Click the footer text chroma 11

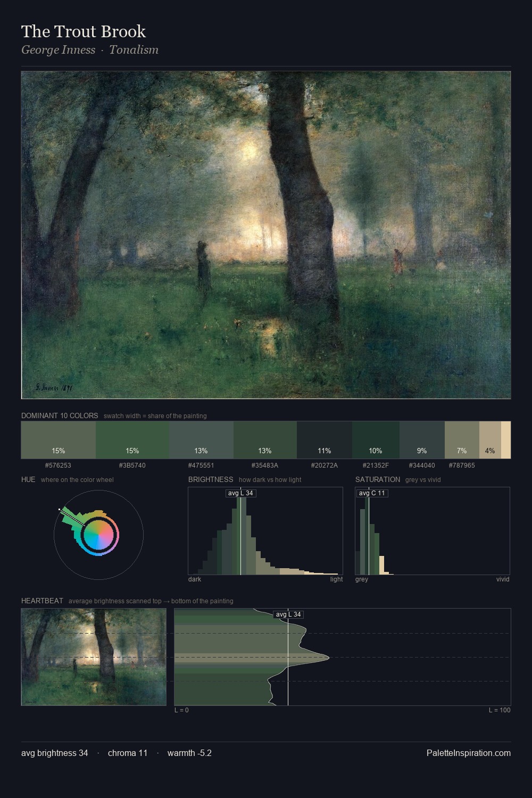[x=128, y=753]
